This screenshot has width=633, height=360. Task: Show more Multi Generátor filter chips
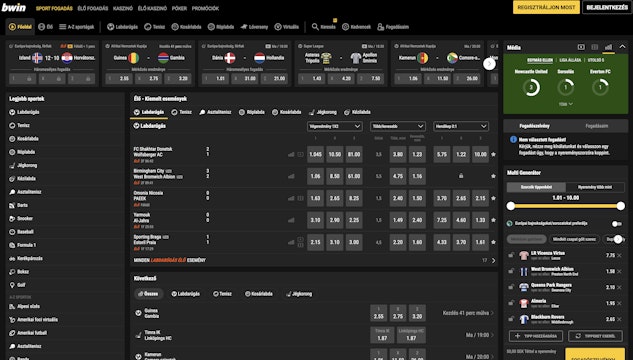618,239
